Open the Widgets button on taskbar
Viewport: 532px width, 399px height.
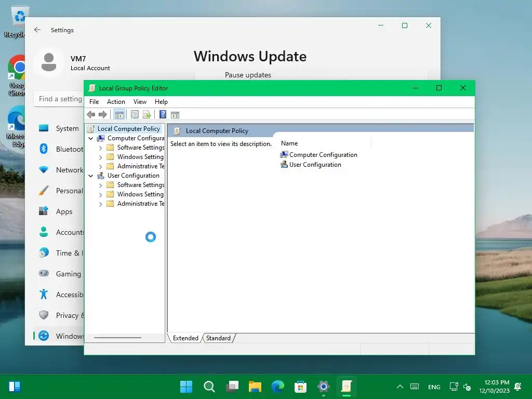(x=15, y=387)
